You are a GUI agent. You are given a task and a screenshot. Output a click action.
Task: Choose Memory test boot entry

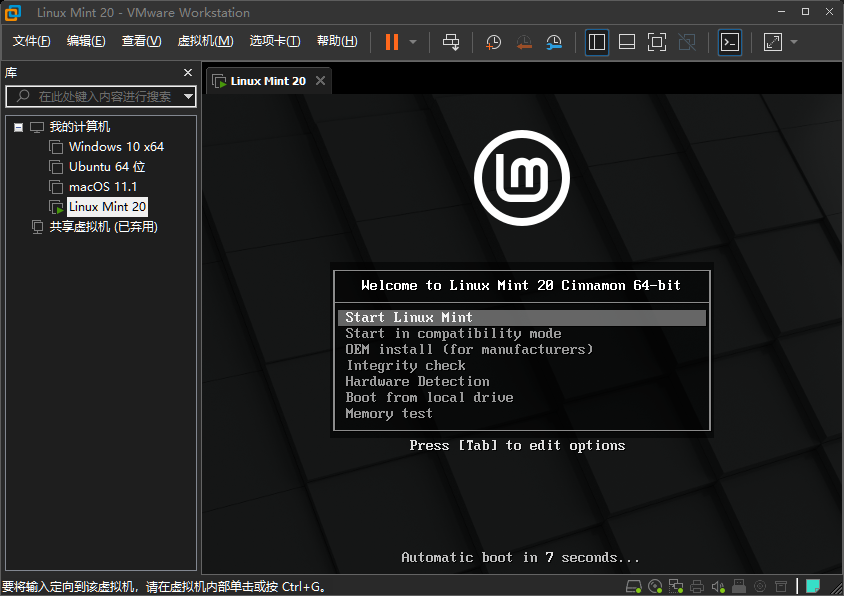tap(389, 414)
